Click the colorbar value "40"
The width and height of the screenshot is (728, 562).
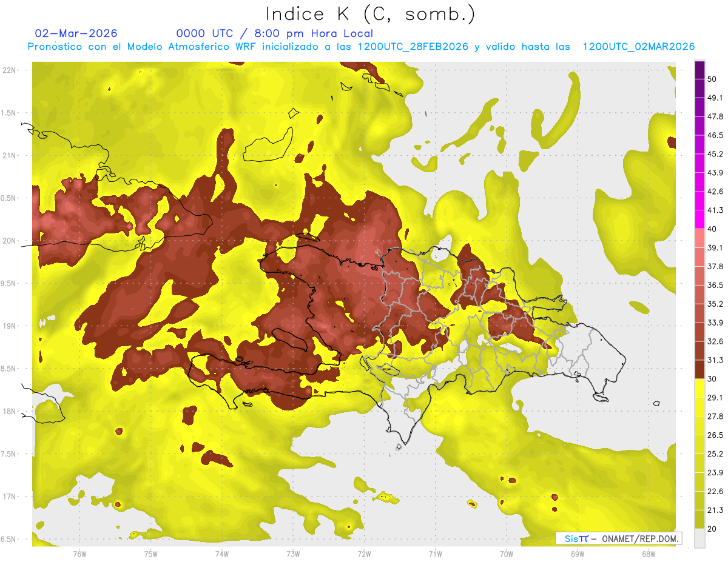(712, 229)
